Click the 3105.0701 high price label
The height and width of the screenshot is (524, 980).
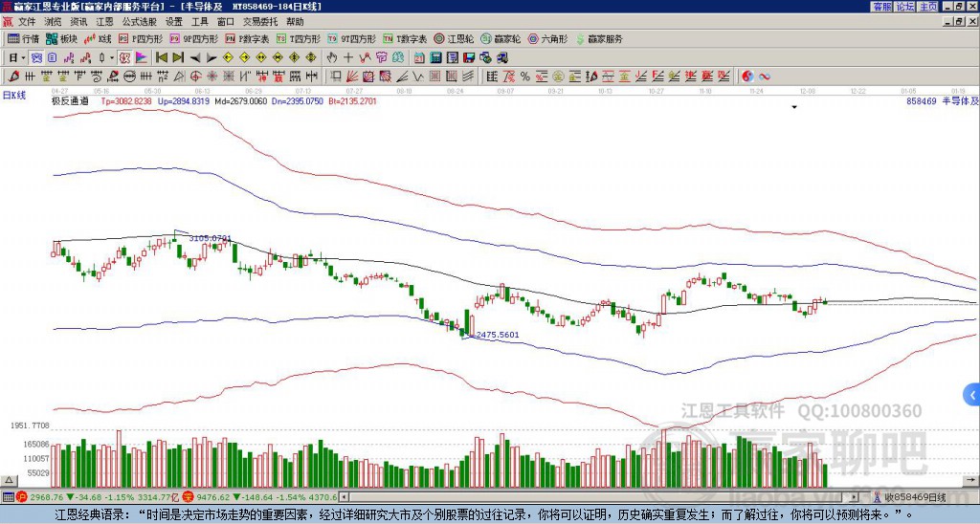(x=210, y=238)
